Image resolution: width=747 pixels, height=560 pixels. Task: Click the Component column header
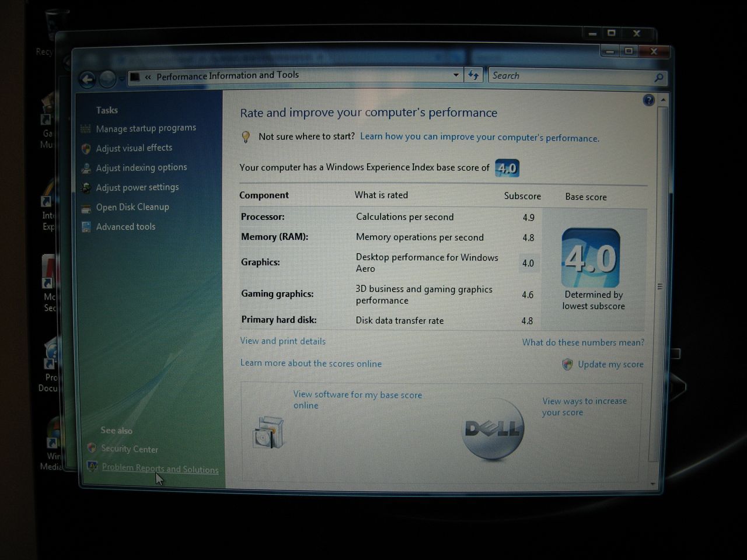click(x=264, y=195)
